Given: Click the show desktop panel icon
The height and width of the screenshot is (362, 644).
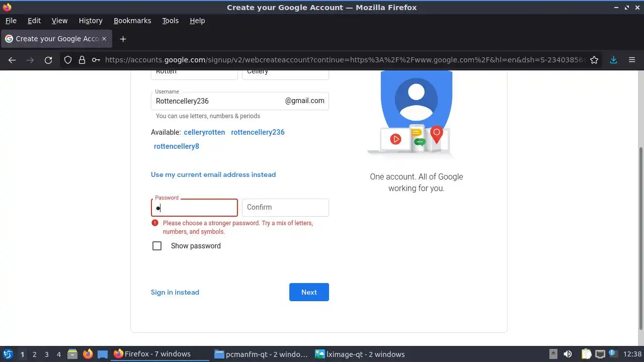Looking at the screenshot, I should [103, 354].
